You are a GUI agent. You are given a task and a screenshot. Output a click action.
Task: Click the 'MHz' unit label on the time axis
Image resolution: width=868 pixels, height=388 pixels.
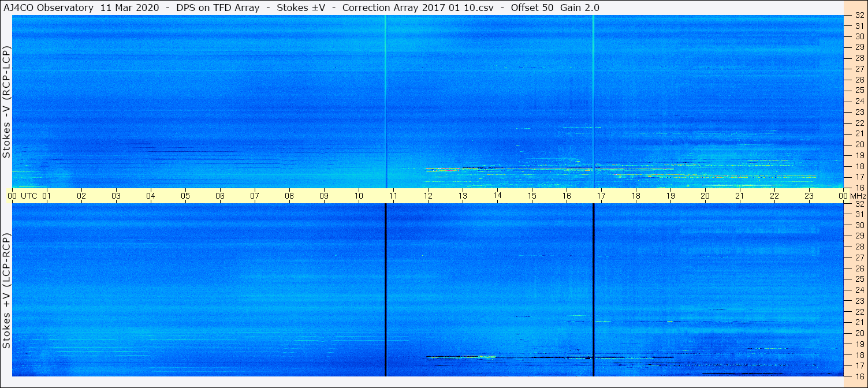coord(858,196)
